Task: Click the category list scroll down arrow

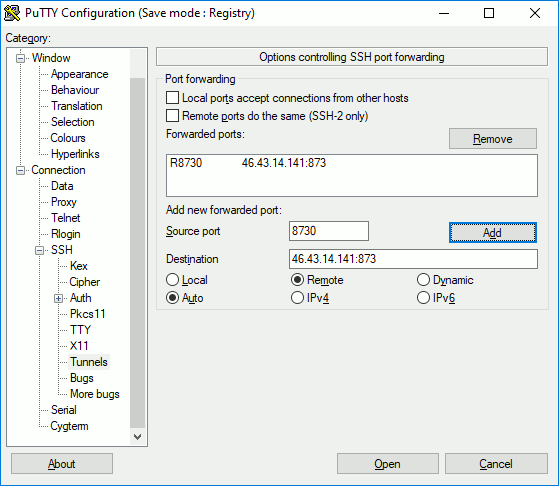Action: (x=138, y=437)
